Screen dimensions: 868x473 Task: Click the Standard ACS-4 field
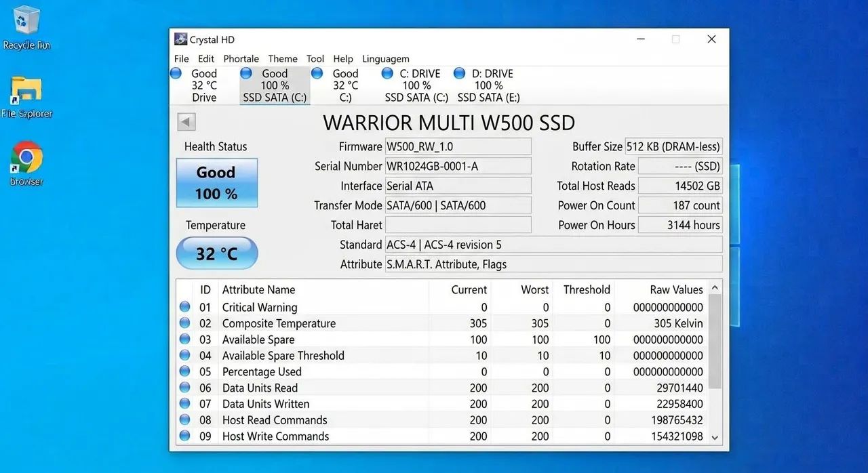[x=553, y=245]
